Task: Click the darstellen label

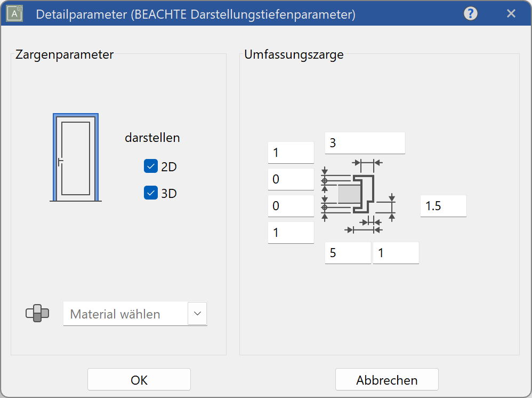Action: pyautogui.click(x=152, y=138)
